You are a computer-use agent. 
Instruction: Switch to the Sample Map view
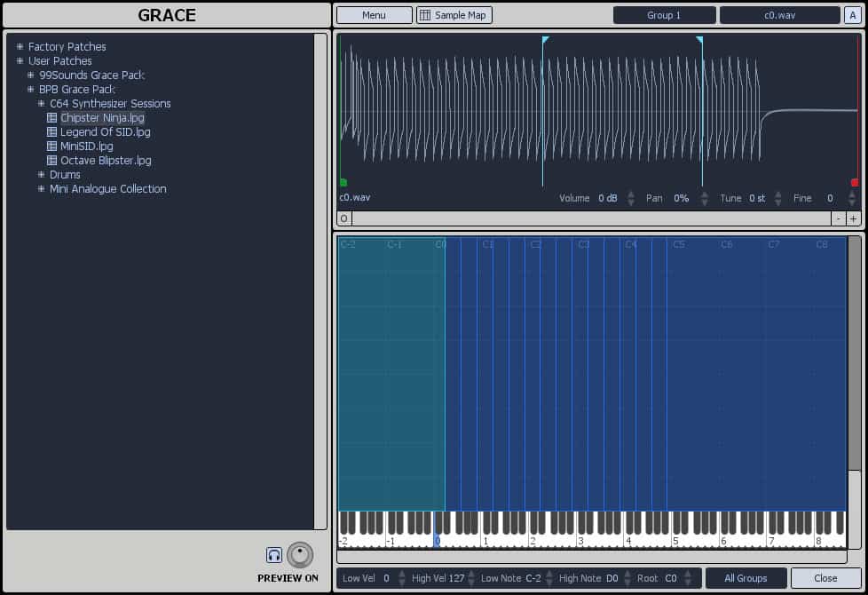(x=454, y=15)
